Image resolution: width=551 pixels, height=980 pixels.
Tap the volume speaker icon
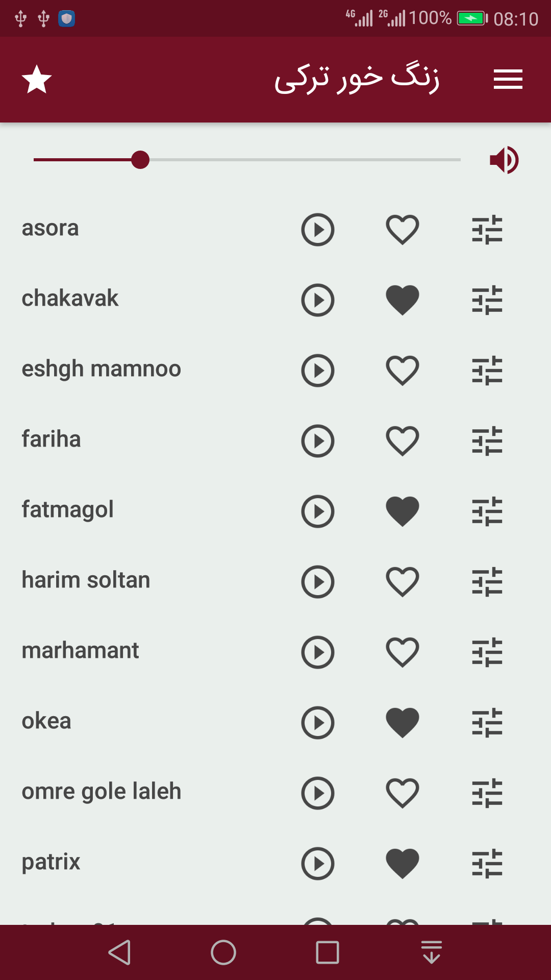tap(504, 160)
